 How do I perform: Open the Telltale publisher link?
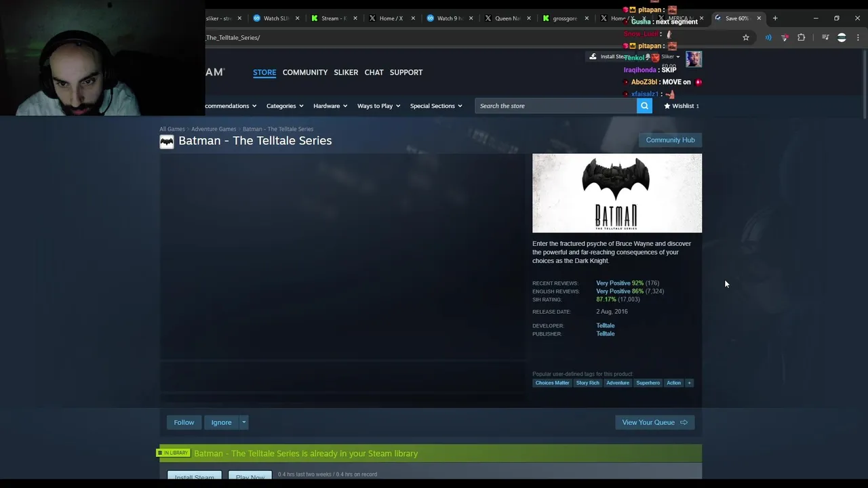(x=606, y=333)
